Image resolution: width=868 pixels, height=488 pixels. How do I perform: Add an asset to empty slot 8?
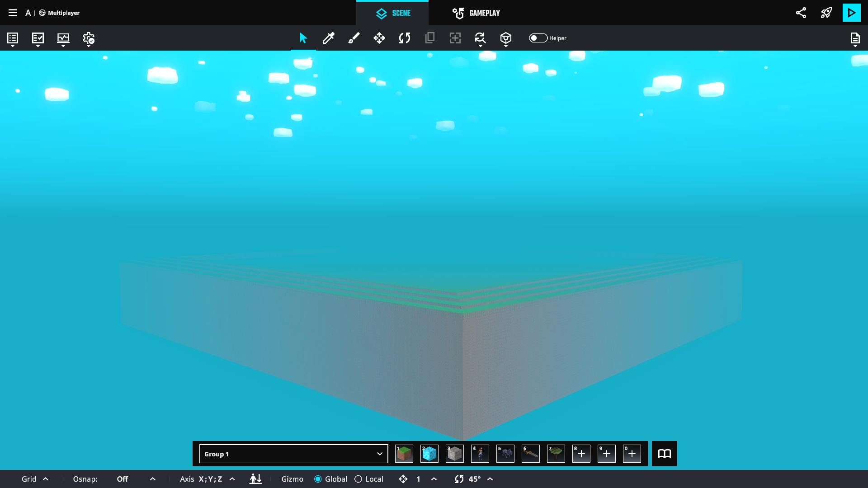point(581,454)
